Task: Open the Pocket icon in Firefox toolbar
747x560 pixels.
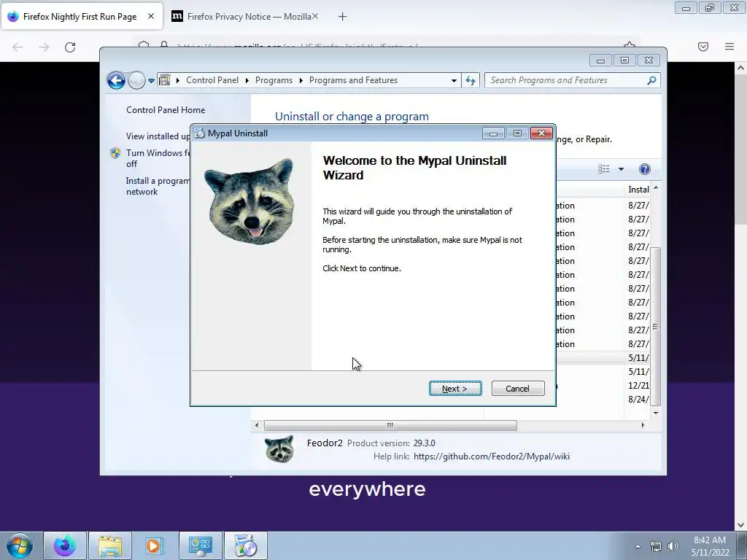Action: 703,47
